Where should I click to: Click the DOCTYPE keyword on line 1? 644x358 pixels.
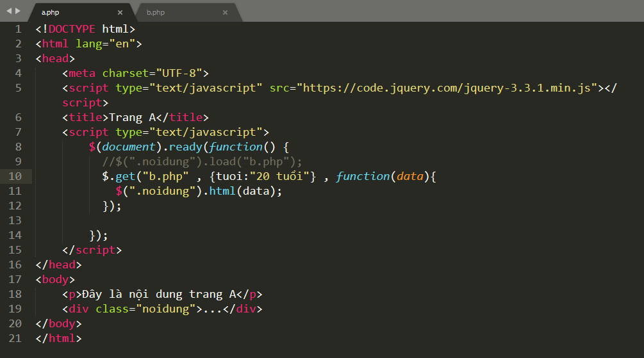[72, 29]
